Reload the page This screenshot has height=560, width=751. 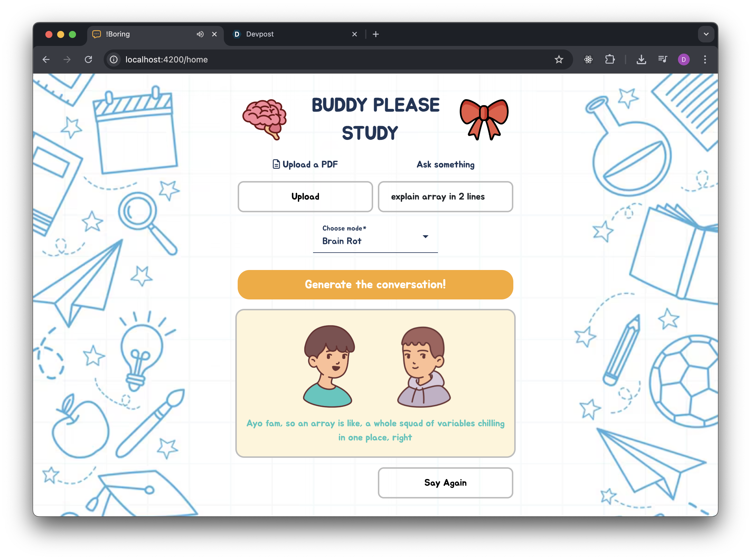pyautogui.click(x=88, y=60)
